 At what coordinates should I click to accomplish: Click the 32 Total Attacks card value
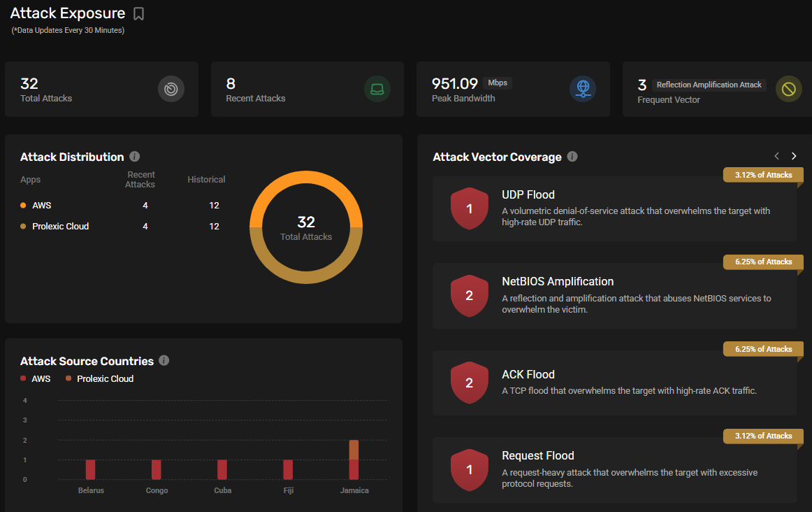point(29,83)
